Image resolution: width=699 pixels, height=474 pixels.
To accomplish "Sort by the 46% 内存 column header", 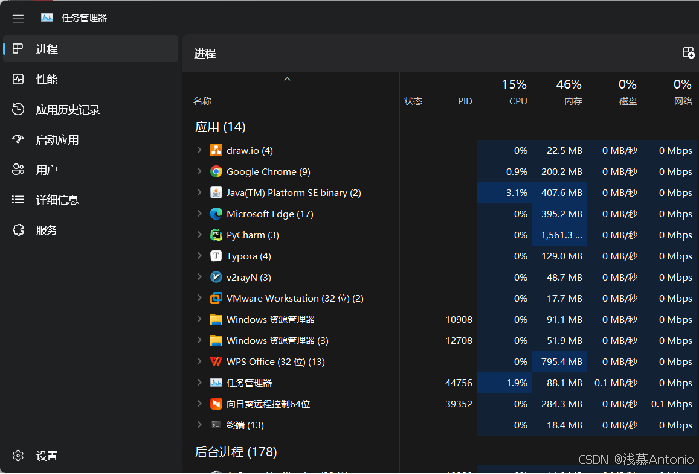I will click(568, 92).
